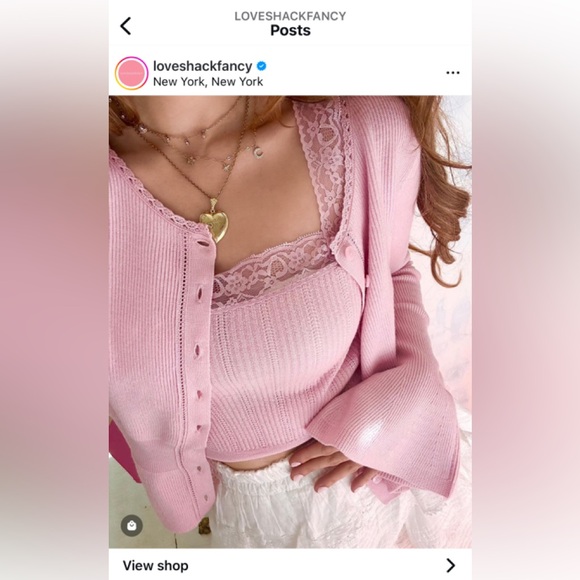Open the shopping bag product tag icon
Screen dimensions: 580x580
131,525
